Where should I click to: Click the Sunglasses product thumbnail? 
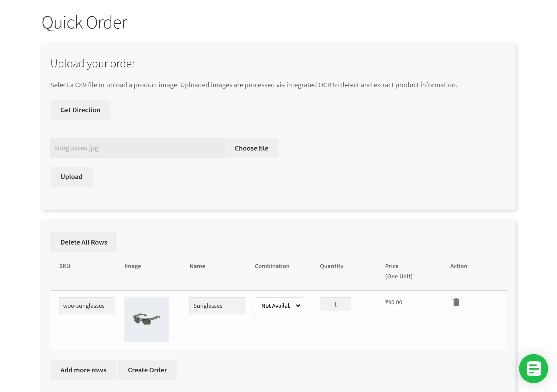(147, 319)
